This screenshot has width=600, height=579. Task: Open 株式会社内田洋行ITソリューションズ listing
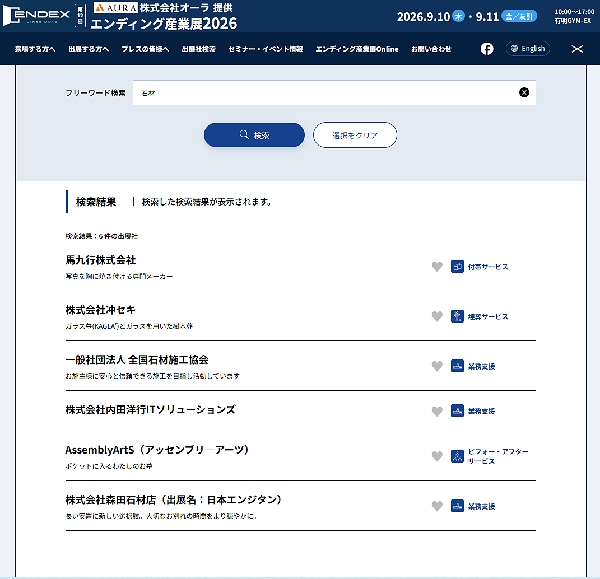pos(150,409)
